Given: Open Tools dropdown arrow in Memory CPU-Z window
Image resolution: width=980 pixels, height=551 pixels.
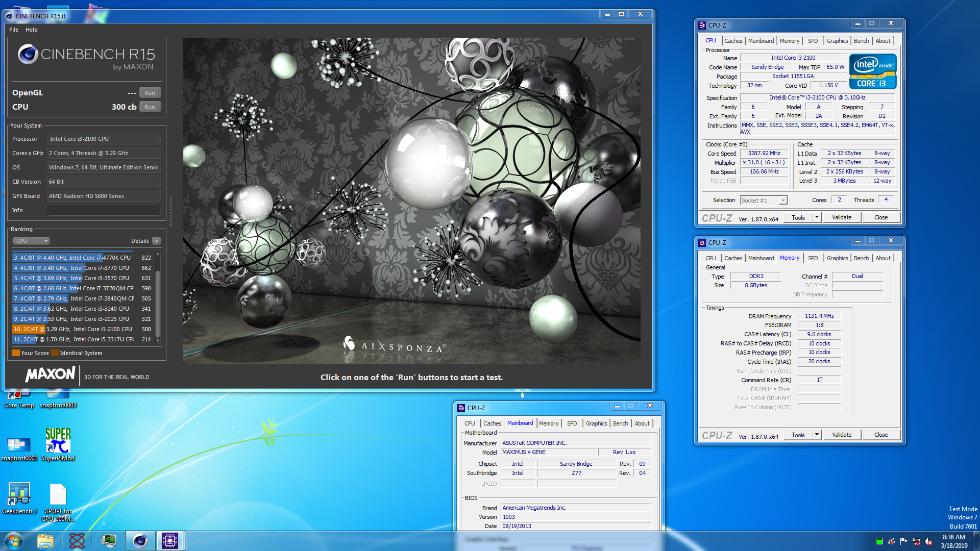Looking at the screenshot, I should coord(817,435).
